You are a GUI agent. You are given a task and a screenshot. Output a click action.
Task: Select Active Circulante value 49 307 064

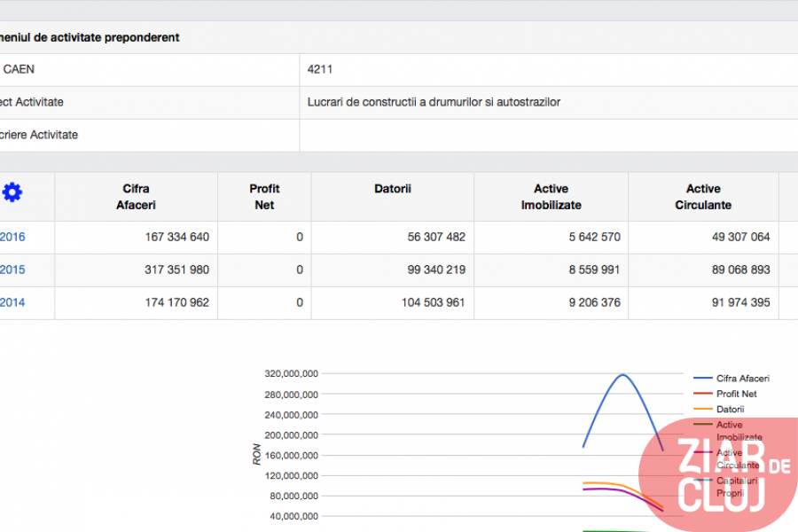[741, 237]
